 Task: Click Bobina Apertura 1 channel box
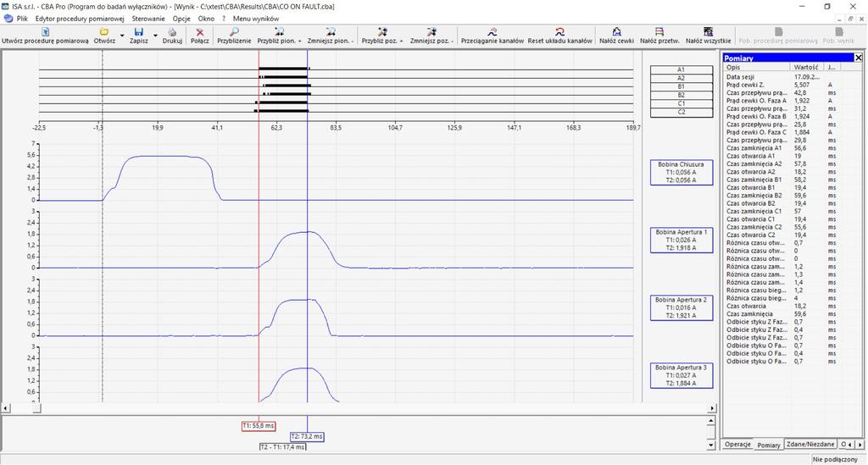coord(681,240)
